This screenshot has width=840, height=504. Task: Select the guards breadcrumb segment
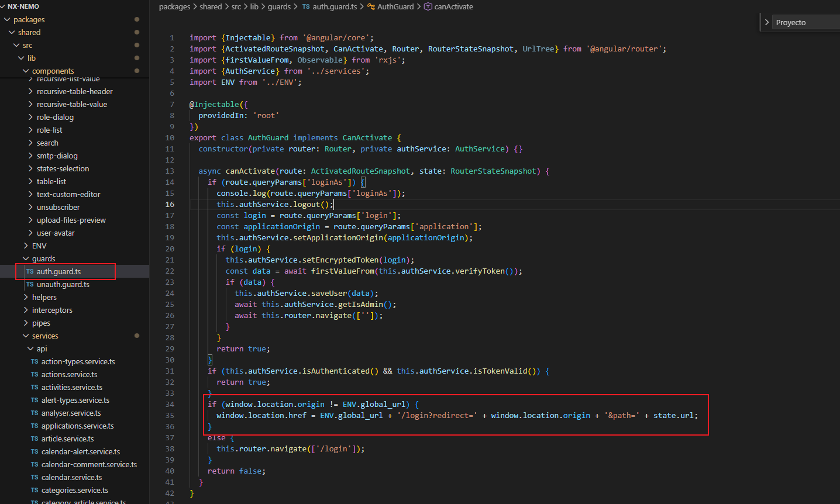tap(279, 7)
